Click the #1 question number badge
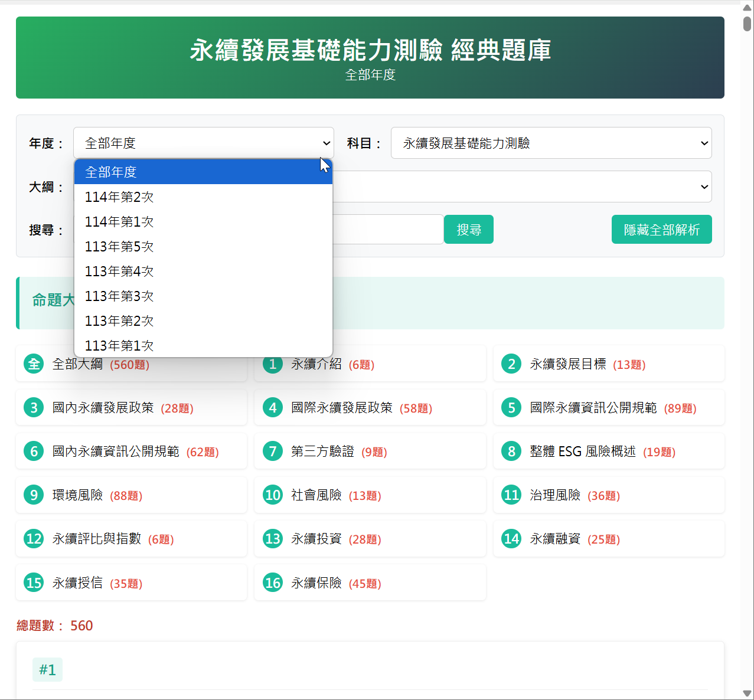 point(47,670)
